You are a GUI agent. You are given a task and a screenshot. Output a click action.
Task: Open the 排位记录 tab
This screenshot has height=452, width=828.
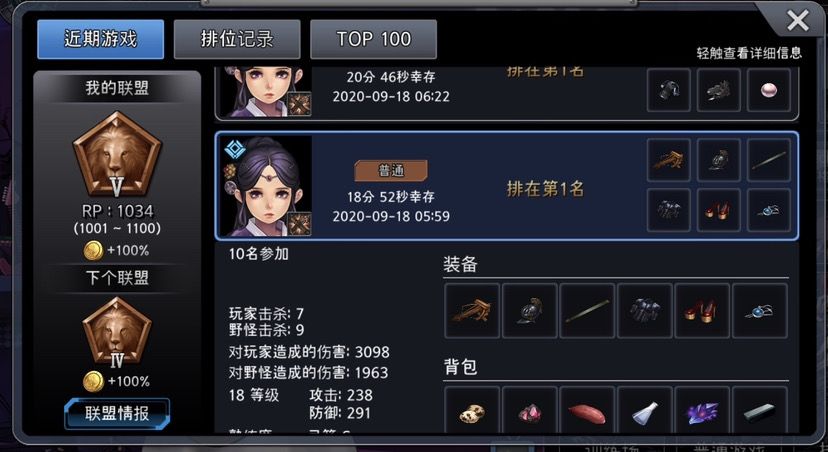(237, 40)
